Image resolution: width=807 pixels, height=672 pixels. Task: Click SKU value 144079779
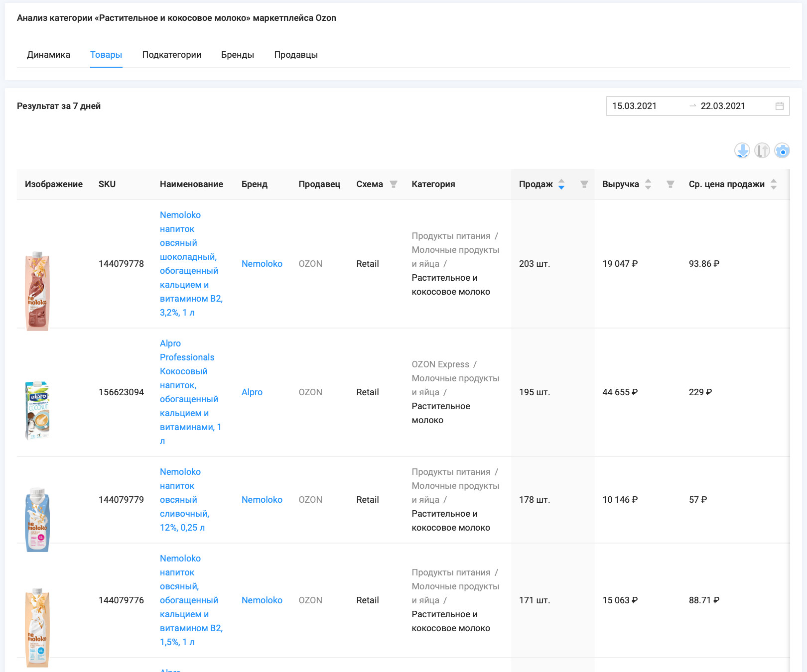(x=121, y=500)
